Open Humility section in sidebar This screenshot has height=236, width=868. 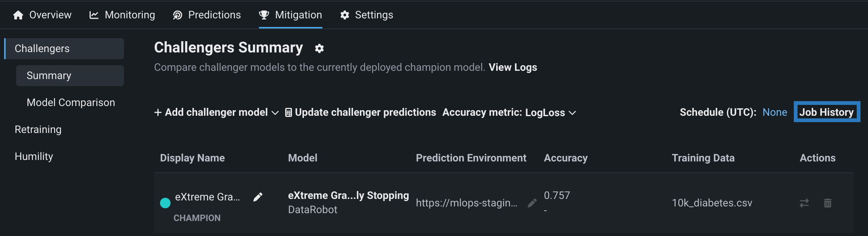pyautogui.click(x=34, y=157)
